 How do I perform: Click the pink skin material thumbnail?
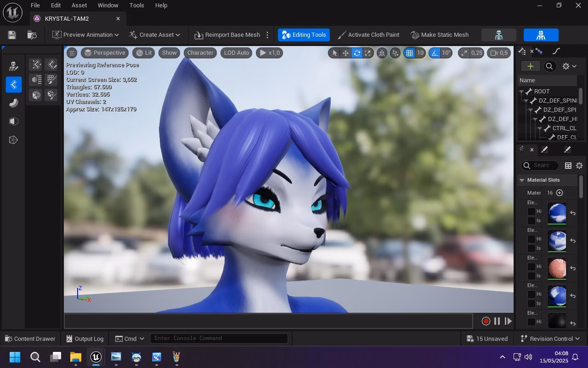tap(557, 269)
